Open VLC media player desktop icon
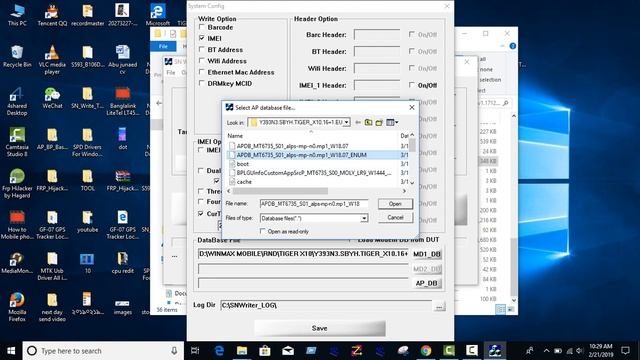 coord(52,60)
